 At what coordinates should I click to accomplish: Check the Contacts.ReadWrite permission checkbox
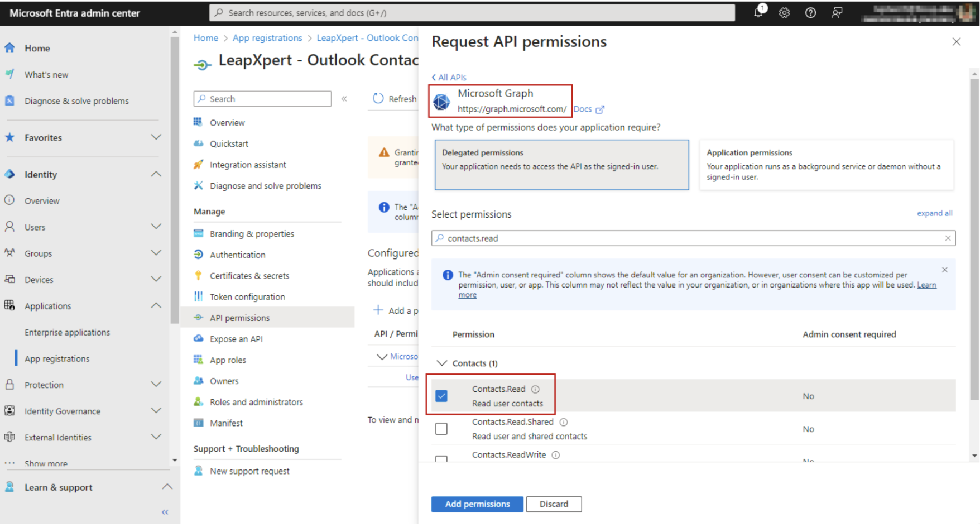441,459
